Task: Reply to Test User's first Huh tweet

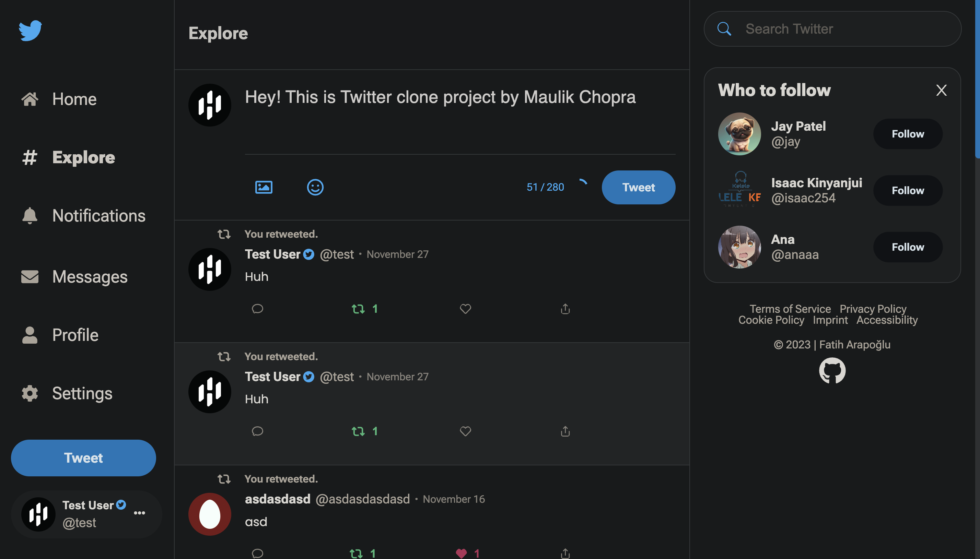Action: (x=257, y=309)
